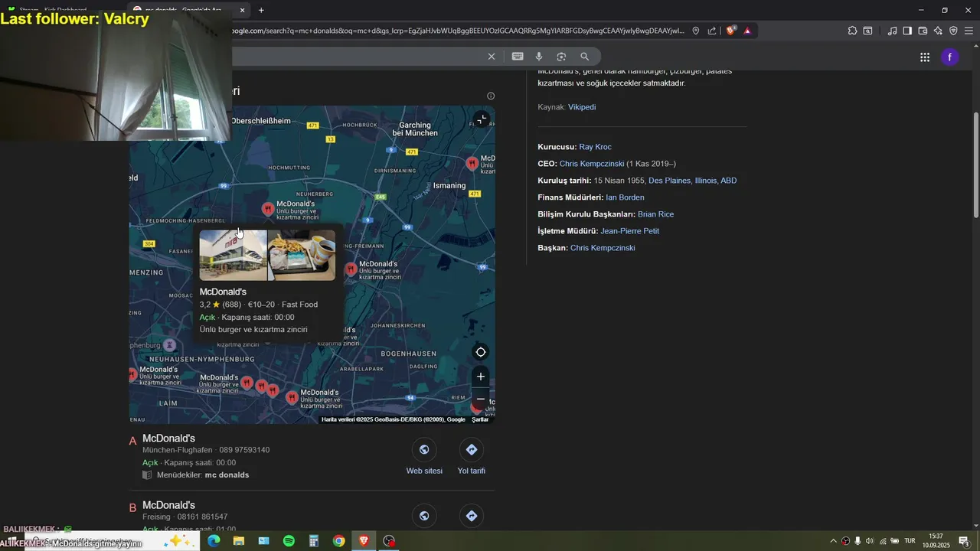Open the Ray Kroc founder link
Screen dimensions: 980x551
tap(595, 147)
